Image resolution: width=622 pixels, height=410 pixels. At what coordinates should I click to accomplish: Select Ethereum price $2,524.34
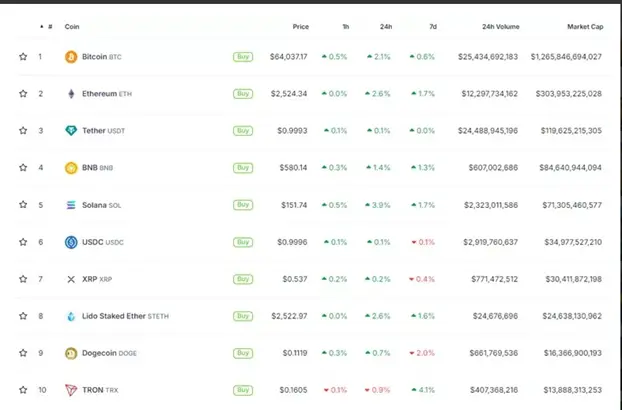tap(289, 94)
